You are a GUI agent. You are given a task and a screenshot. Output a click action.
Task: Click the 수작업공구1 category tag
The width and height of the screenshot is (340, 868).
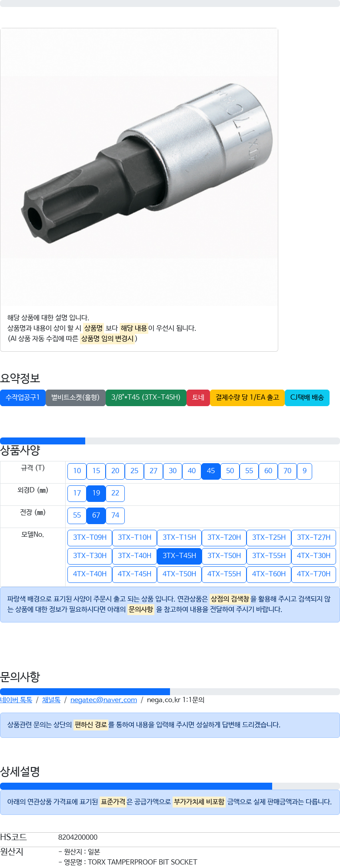point(23,397)
